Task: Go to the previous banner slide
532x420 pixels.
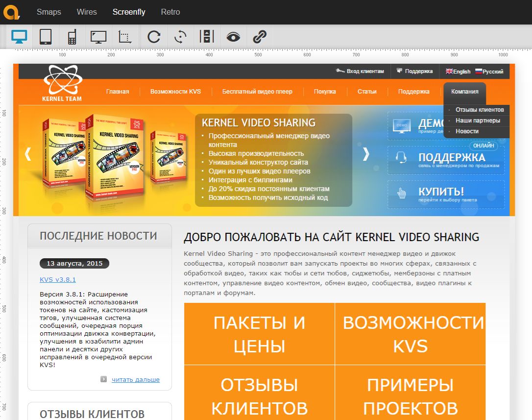Action: coord(28,154)
